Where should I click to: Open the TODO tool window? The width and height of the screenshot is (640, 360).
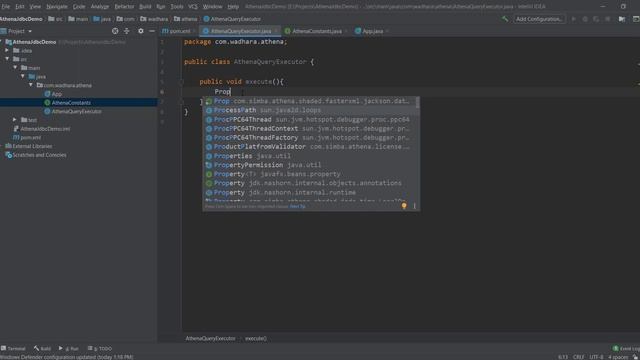pos(100,349)
